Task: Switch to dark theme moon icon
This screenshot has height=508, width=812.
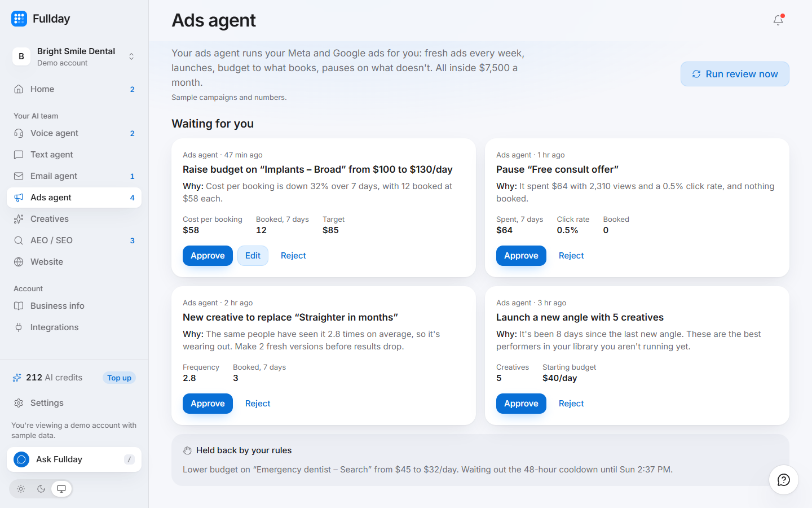Action: click(41, 489)
